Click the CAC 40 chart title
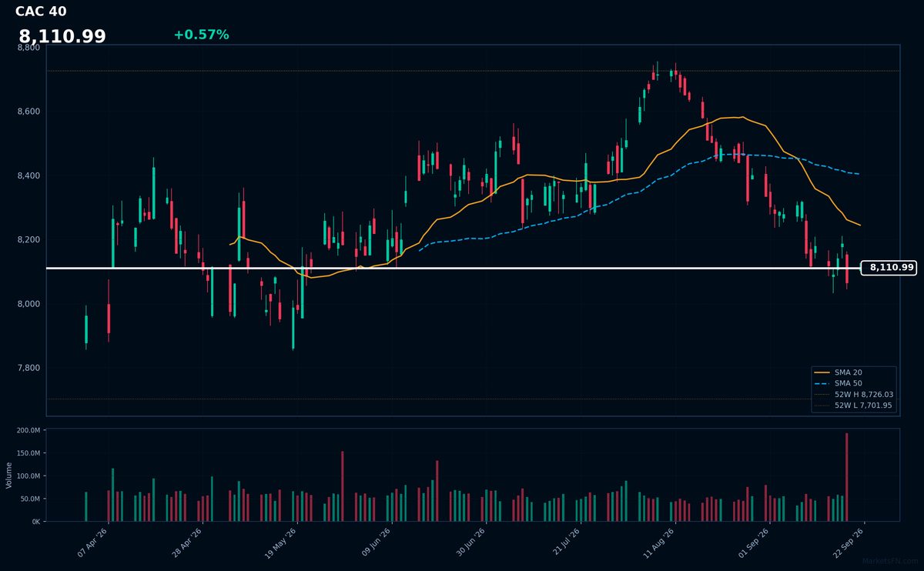The width and height of the screenshot is (924, 571). click(41, 12)
